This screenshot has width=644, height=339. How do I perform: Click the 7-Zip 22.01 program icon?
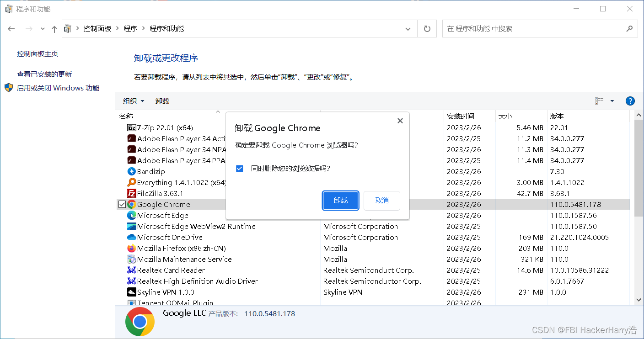coord(131,127)
